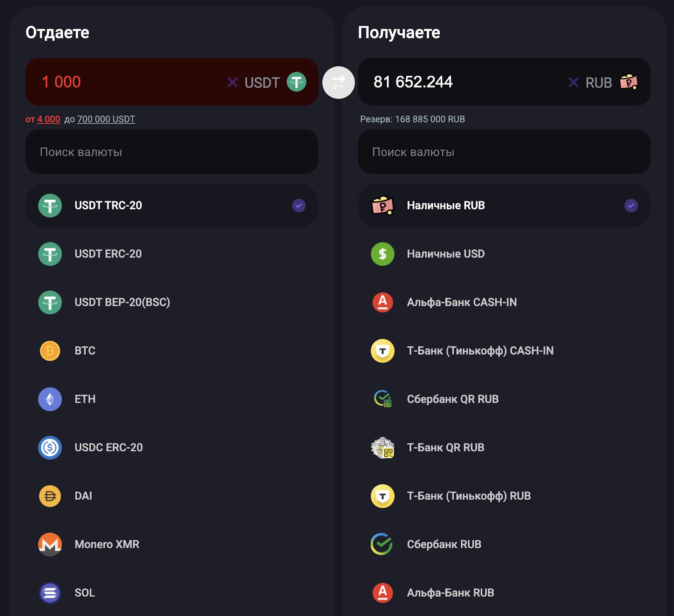Choose Альфа-Банк CASH-IN as receive method
The width and height of the screenshot is (674, 616).
click(461, 303)
